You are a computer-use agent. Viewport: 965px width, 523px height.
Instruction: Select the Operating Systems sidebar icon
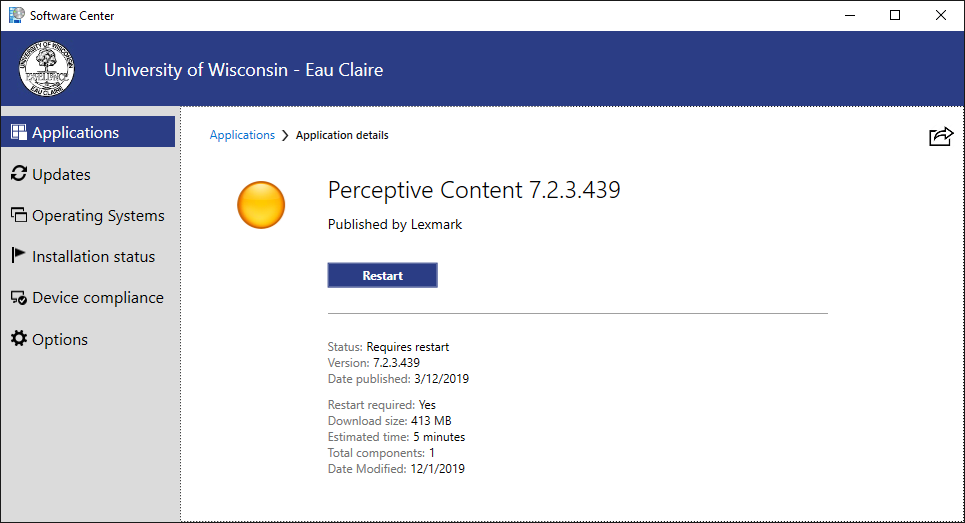coord(19,215)
